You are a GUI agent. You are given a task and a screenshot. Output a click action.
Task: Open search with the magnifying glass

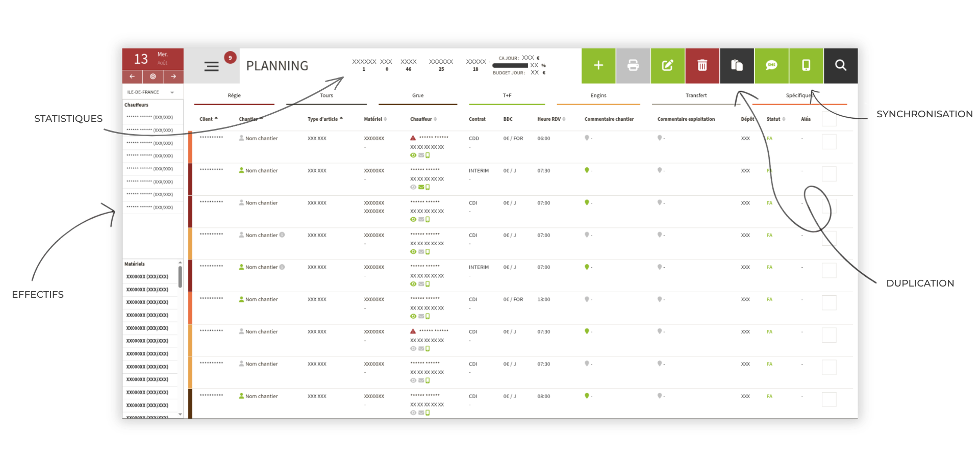point(841,65)
